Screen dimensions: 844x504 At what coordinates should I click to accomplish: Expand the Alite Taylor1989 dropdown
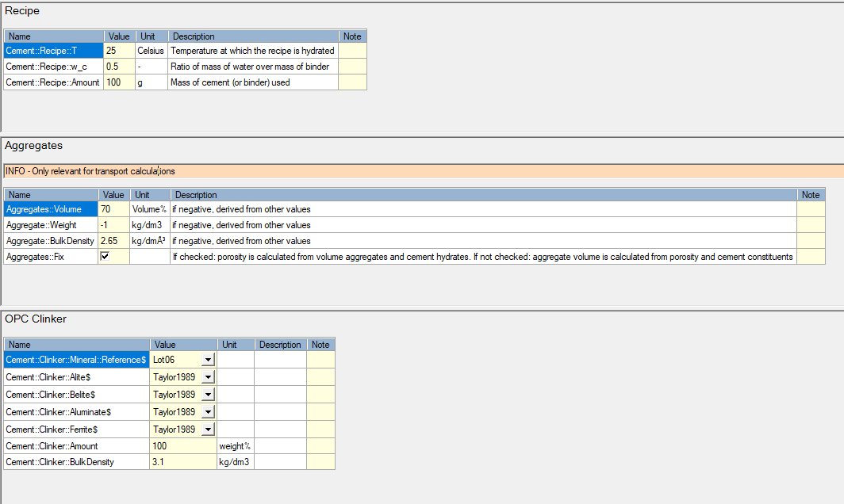pyautogui.click(x=208, y=377)
